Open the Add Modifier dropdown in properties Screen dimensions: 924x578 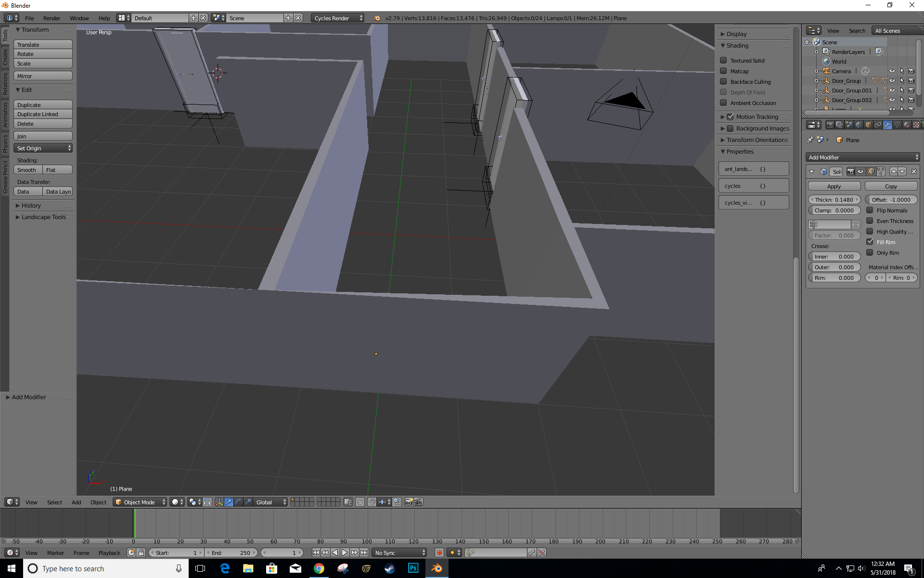click(863, 157)
